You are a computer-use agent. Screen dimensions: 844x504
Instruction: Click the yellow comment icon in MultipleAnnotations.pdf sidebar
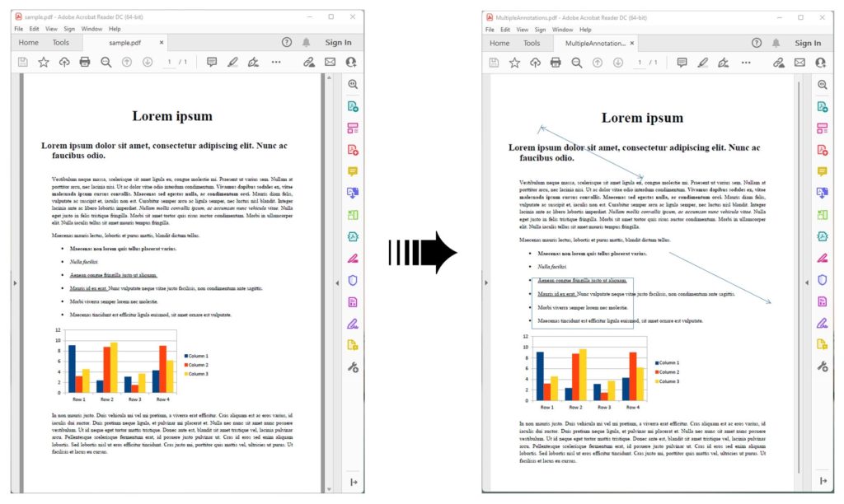pos(822,171)
